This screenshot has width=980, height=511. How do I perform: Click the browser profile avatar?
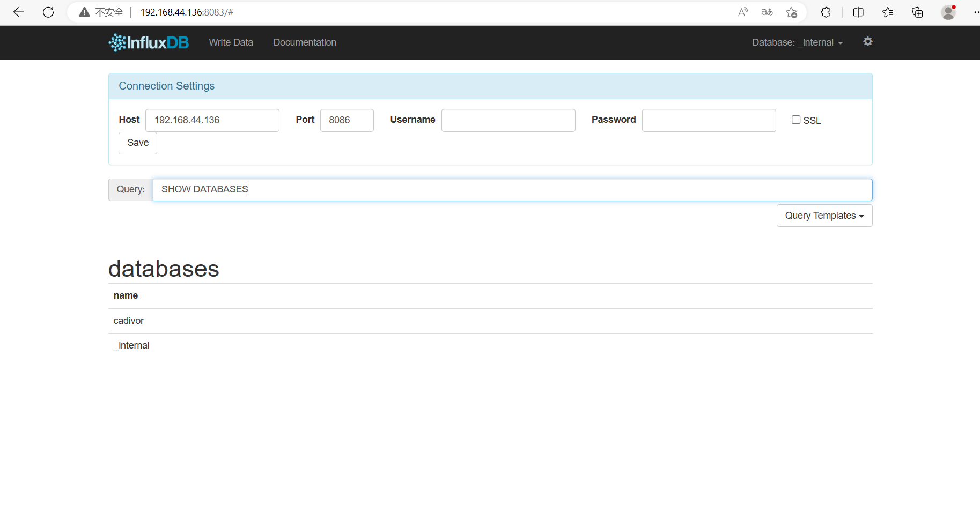[948, 12]
